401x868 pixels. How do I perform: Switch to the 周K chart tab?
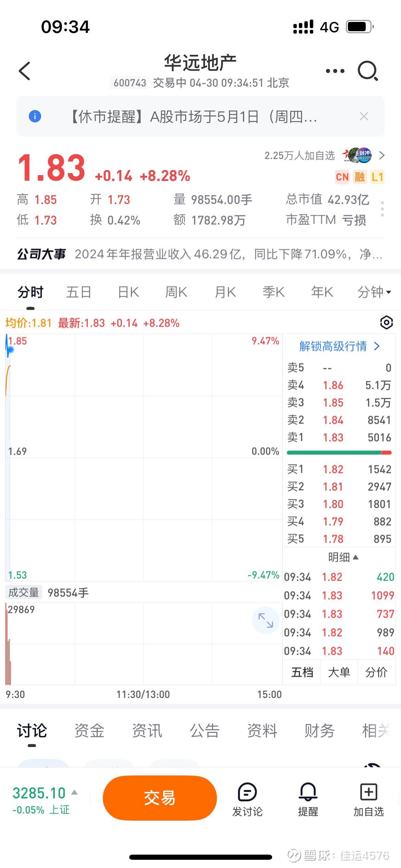[x=176, y=292]
